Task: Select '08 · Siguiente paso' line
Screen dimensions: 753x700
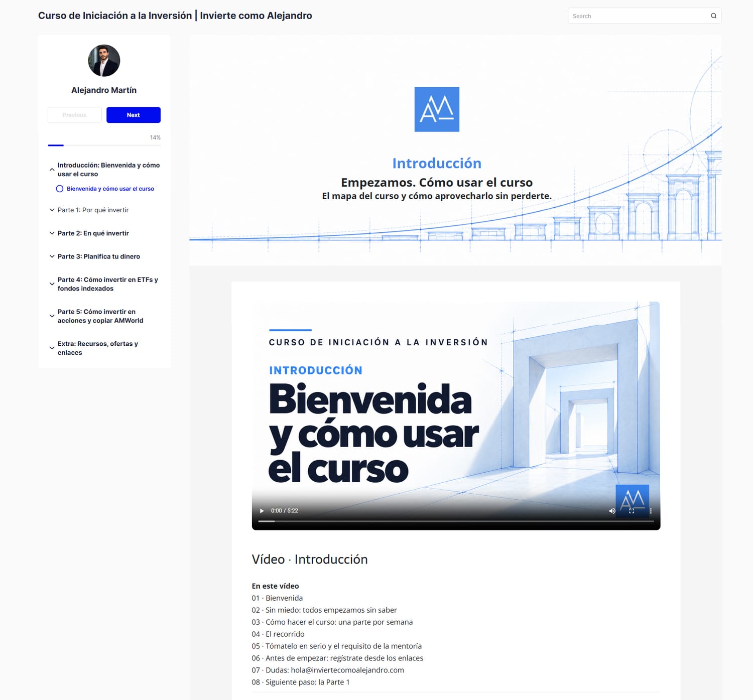Action: 301,682
